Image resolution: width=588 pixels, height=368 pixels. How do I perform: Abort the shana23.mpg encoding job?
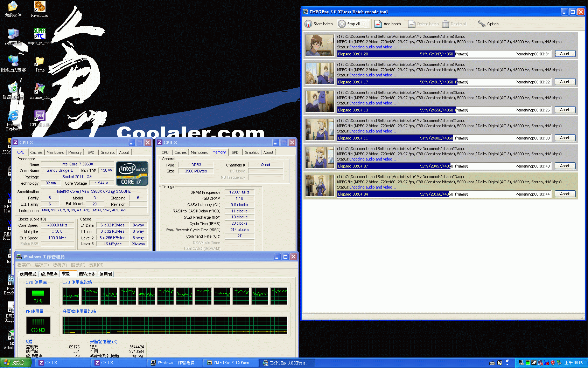(565, 194)
